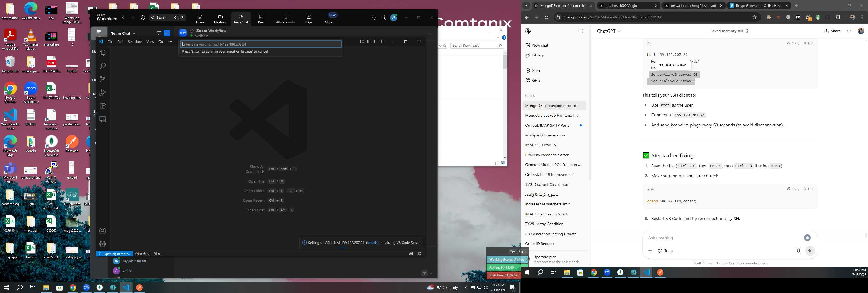Click the Zoom Search box
This screenshot has height=293, width=868.
167,18
